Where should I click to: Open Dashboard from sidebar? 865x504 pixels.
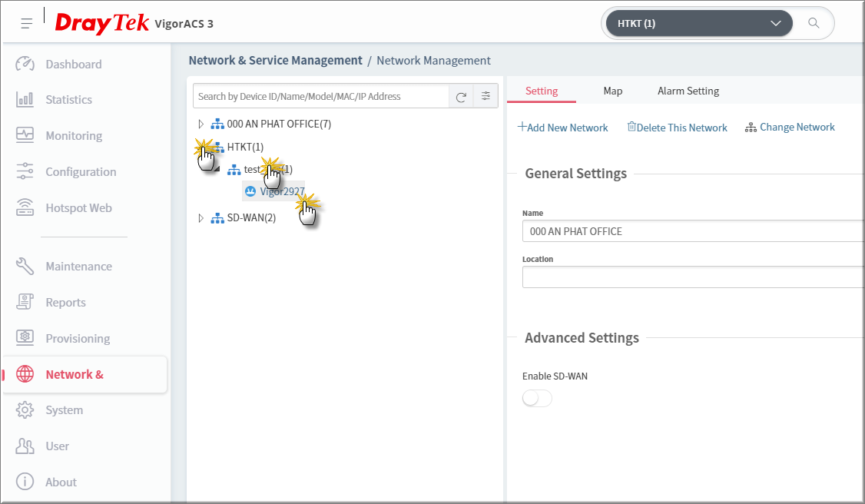(x=74, y=64)
